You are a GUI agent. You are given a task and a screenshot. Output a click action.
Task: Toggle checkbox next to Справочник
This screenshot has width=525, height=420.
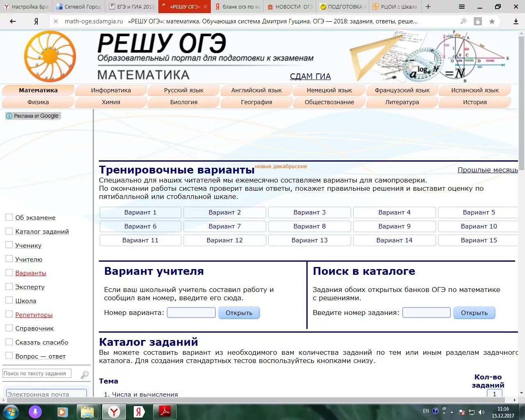[9, 328]
